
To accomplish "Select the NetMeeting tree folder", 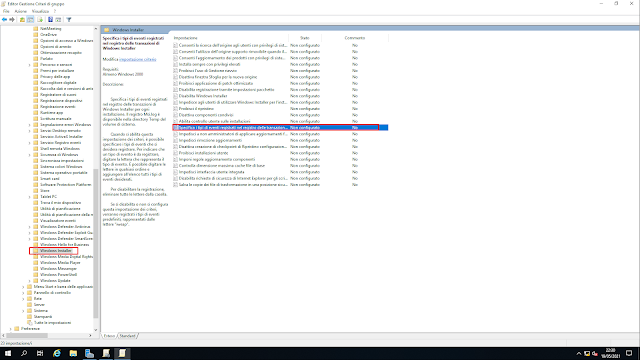I will click(x=51, y=29).
